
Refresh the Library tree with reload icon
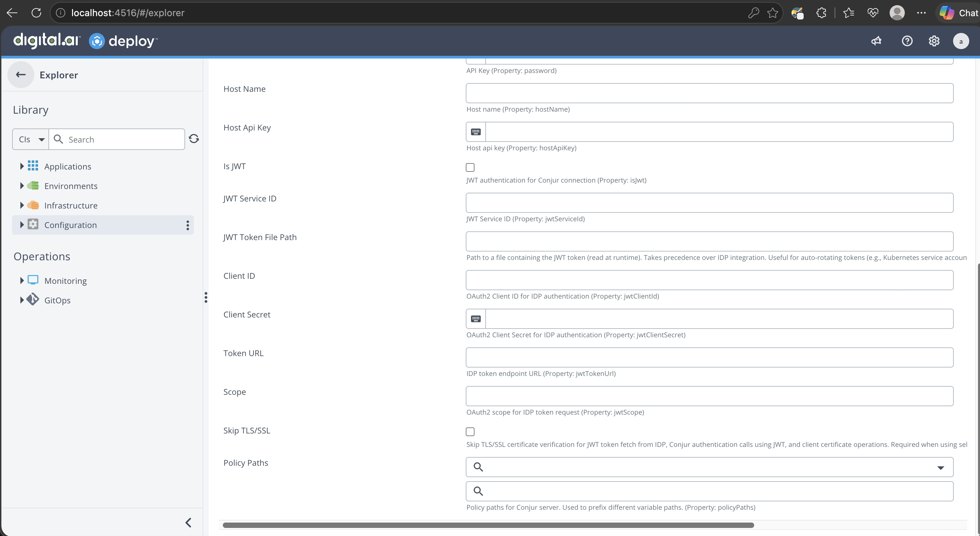(194, 139)
